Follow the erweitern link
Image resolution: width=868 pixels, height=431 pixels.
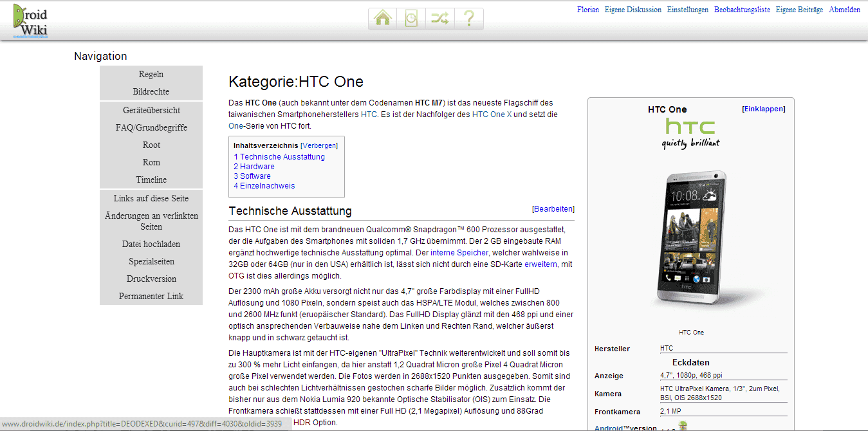pos(541,264)
